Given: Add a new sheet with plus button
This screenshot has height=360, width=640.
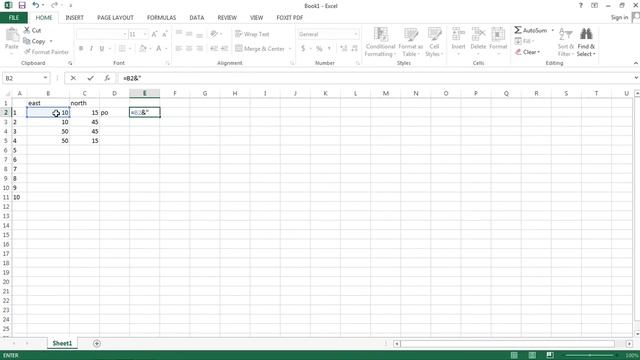Looking at the screenshot, I should [x=97, y=343].
